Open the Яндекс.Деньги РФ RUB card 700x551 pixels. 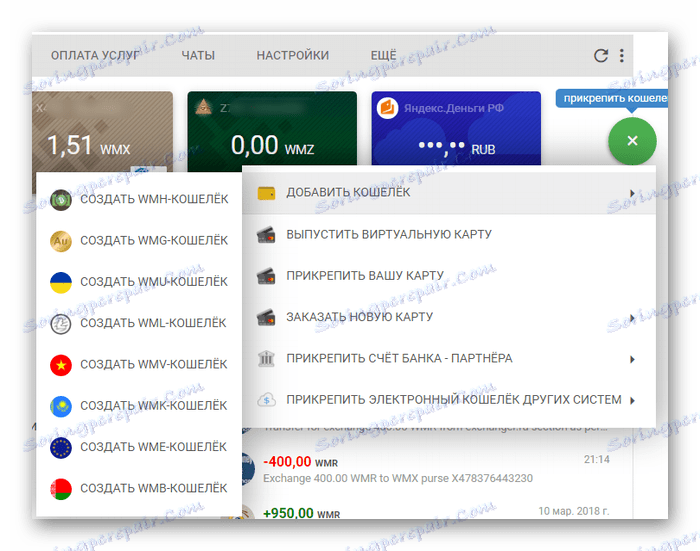[x=456, y=129]
